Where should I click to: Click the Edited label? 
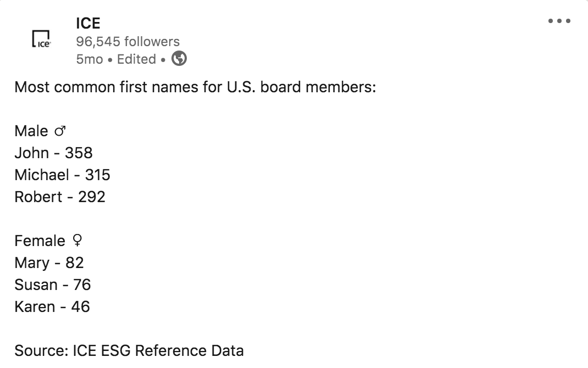[136, 59]
